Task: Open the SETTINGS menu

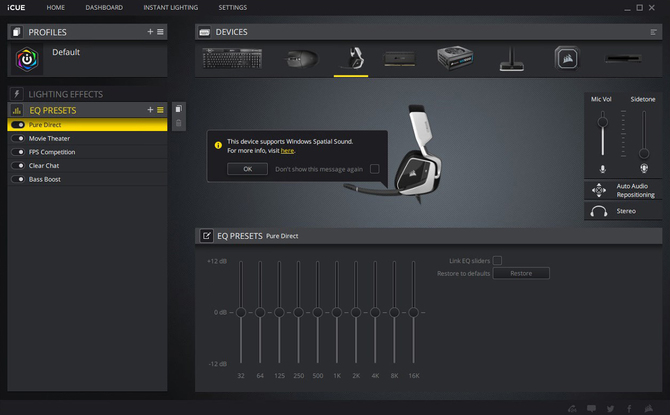Action: pyautogui.click(x=232, y=8)
